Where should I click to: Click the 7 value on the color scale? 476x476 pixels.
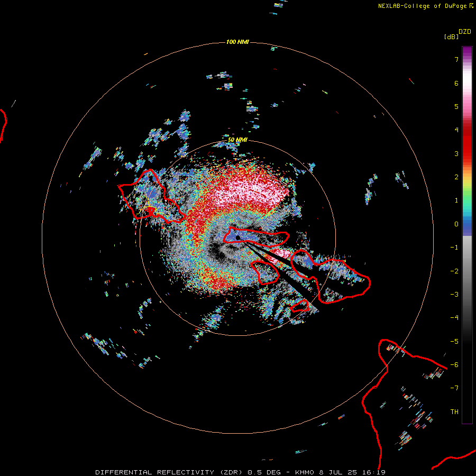456,59
